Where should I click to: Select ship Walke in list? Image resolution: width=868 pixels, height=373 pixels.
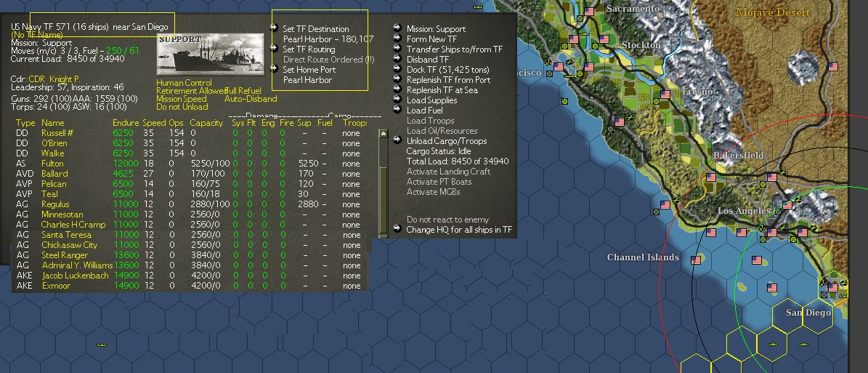pyautogui.click(x=52, y=153)
